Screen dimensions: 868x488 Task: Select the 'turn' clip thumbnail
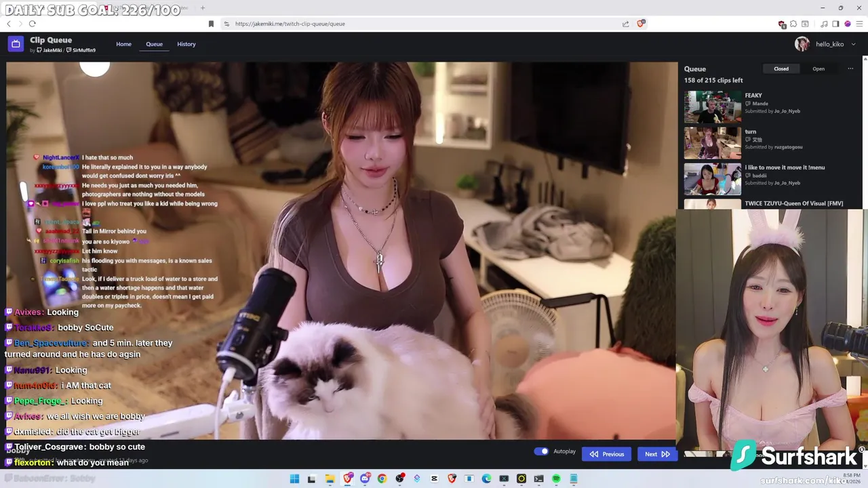tap(713, 142)
